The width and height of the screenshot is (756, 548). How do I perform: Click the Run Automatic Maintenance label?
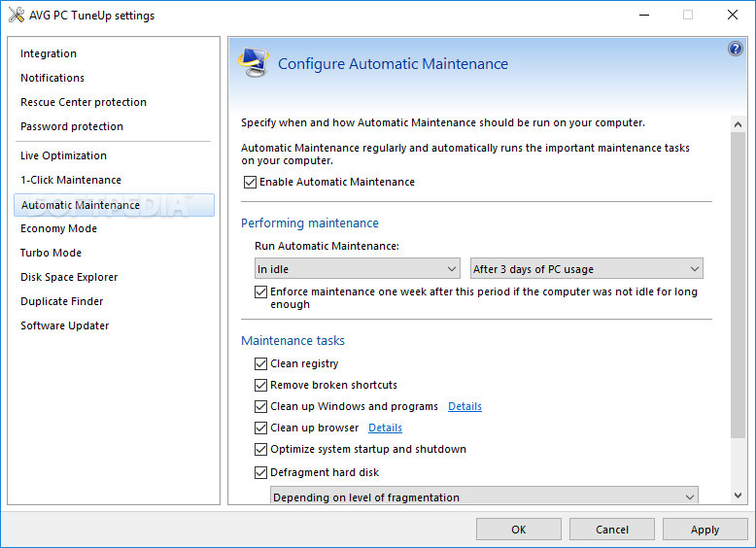[326, 246]
